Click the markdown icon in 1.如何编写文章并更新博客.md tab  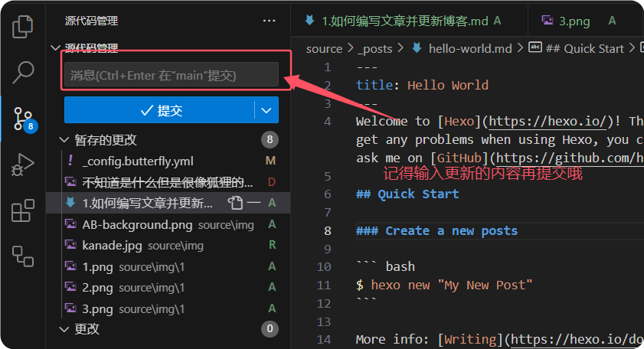pyautogui.click(x=310, y=20)
